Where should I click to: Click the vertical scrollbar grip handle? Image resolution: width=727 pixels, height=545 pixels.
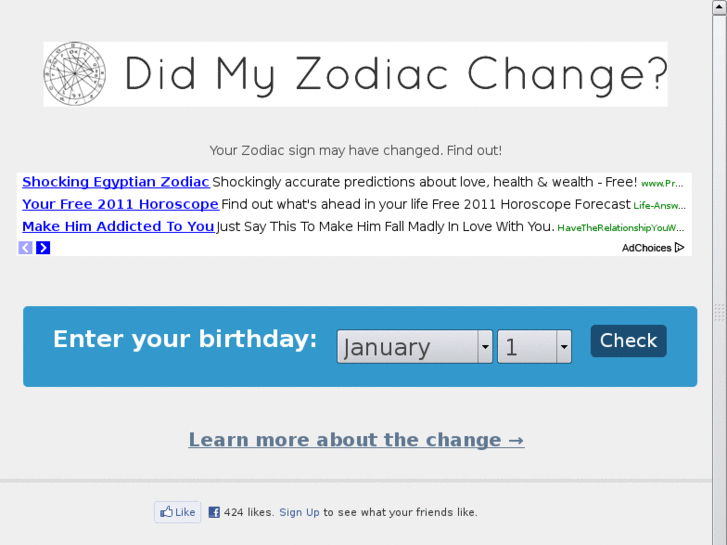pyautogui.click(x=719, y=313)
